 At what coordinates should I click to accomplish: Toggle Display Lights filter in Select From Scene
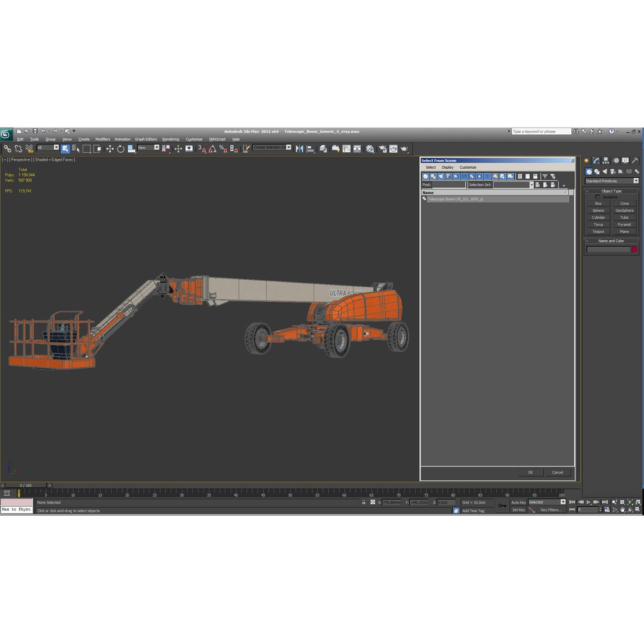point(441,177)
